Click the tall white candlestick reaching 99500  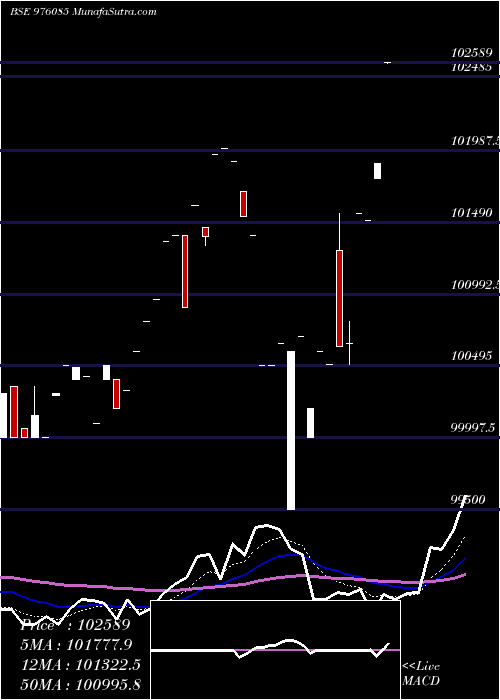tap(291, 430)
